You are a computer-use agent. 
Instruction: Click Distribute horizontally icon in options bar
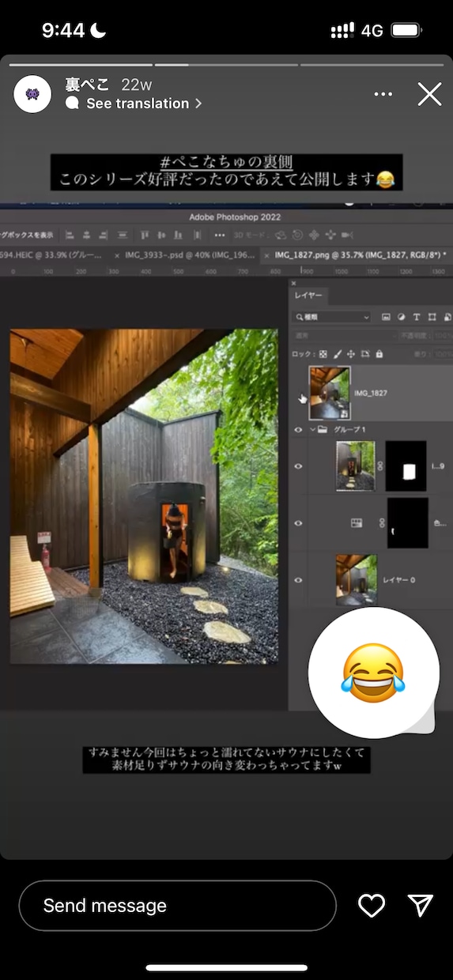pos(198,235)
